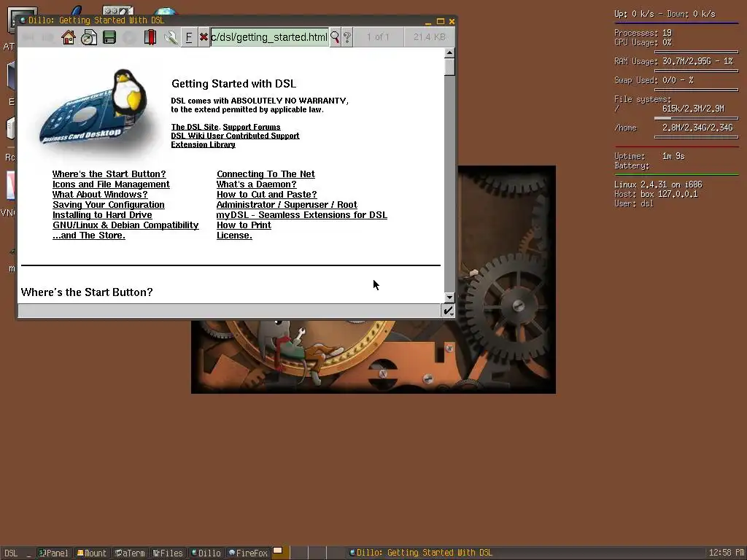Focus the URL address field

[x=270, y=37]
